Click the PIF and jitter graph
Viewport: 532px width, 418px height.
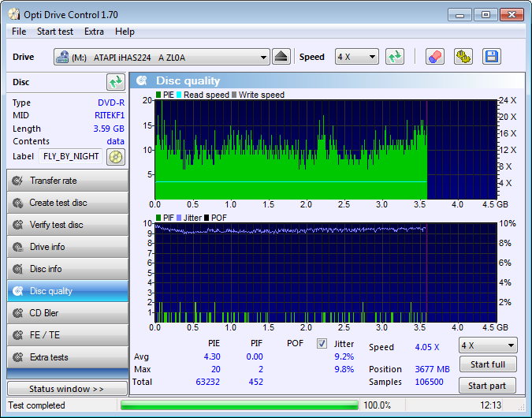pos(326,273)
